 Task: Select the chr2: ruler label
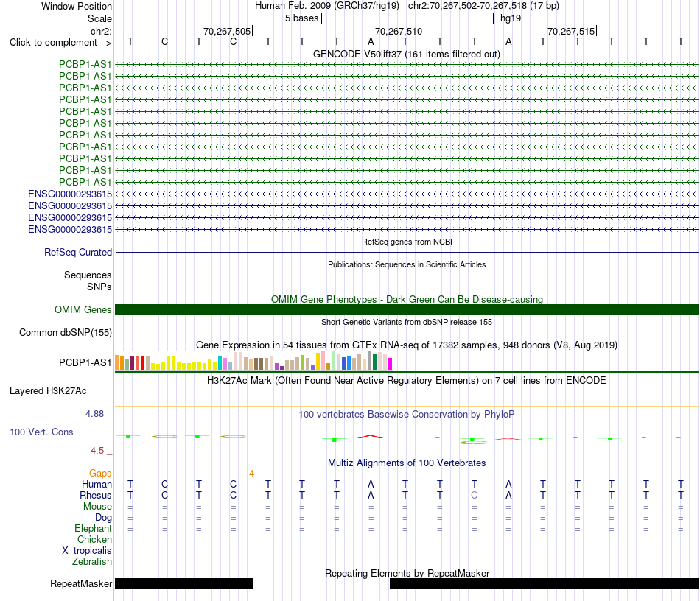[101, 31]
